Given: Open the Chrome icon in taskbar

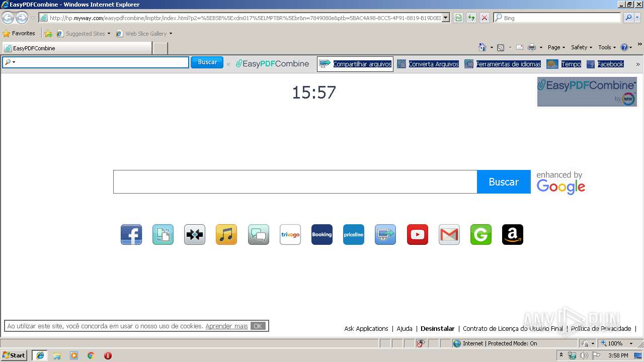Looking at the screenshot, I should click(x=91, y=355).
